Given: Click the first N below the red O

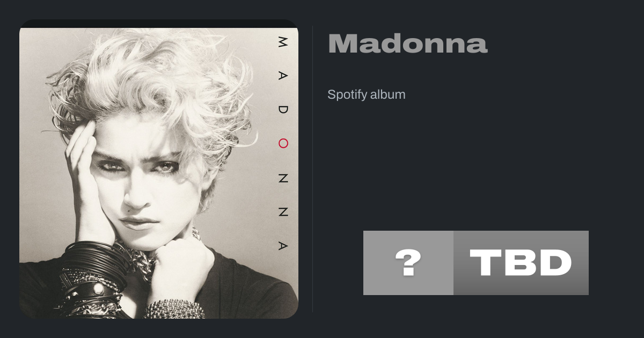Looking at the screenshot, I should pos(283,178).
